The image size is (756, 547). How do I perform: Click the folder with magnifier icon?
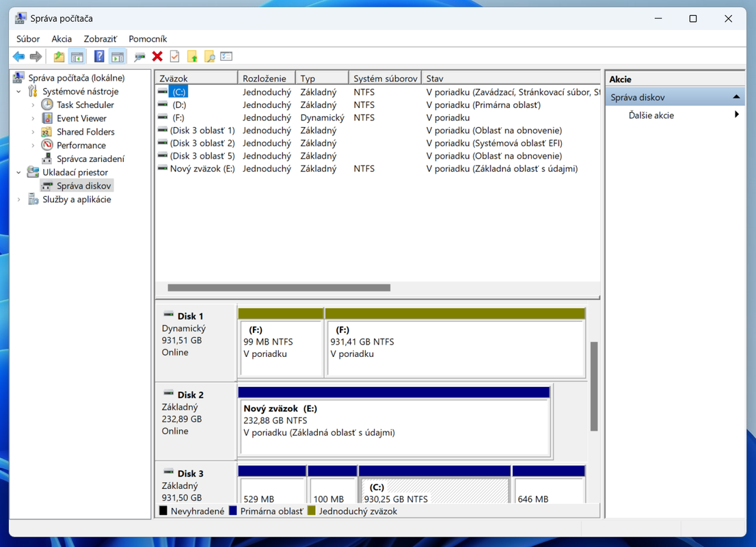pyautogui.click(x=210, y=57)
